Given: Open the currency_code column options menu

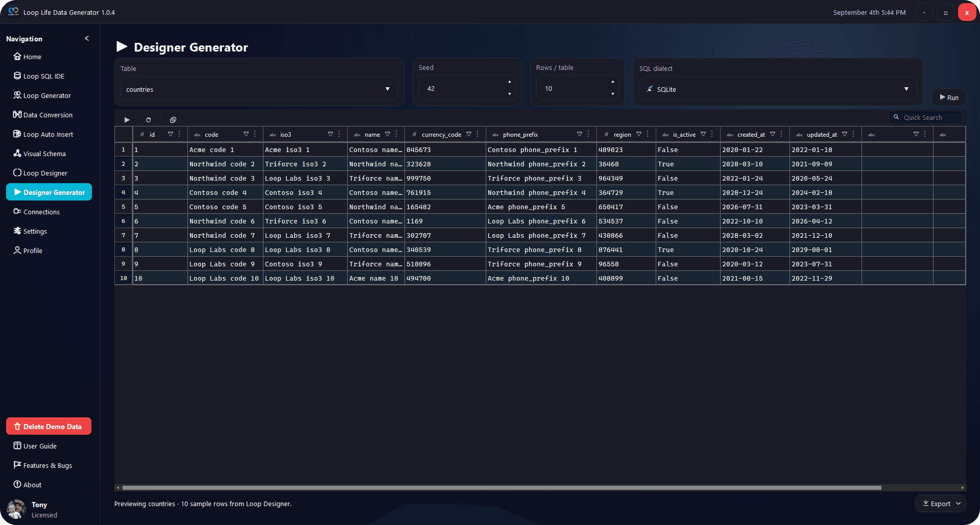Looking at the screenshot, I should pyautogui.click(x=477, y=134).
